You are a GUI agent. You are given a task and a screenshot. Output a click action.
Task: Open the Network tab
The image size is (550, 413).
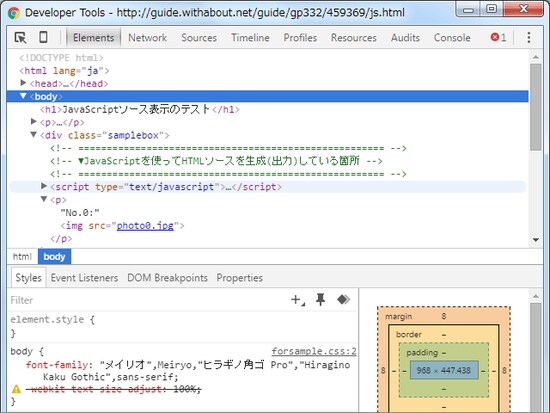pos(147,38)
